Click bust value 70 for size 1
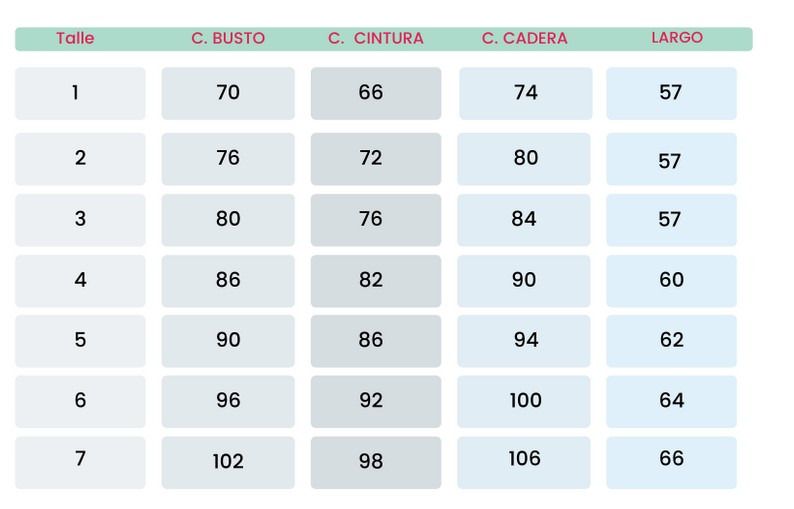Image resolution: width=794 pixels, height=509 pixels. 228,93
